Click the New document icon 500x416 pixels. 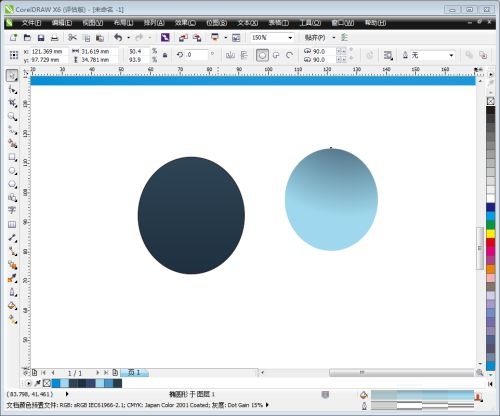[x=13, y=37]
